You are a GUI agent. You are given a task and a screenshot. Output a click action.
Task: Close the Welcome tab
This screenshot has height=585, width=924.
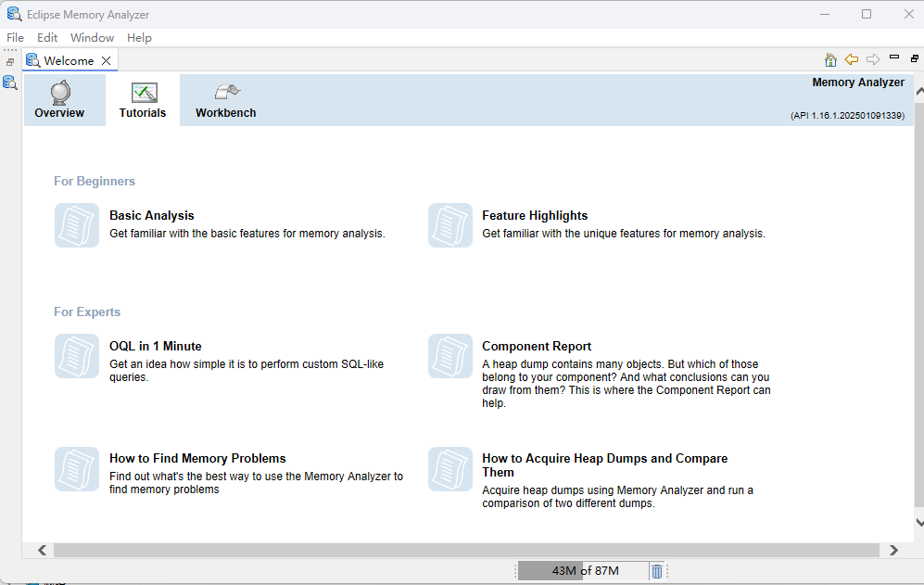click(x=107, y=61)
